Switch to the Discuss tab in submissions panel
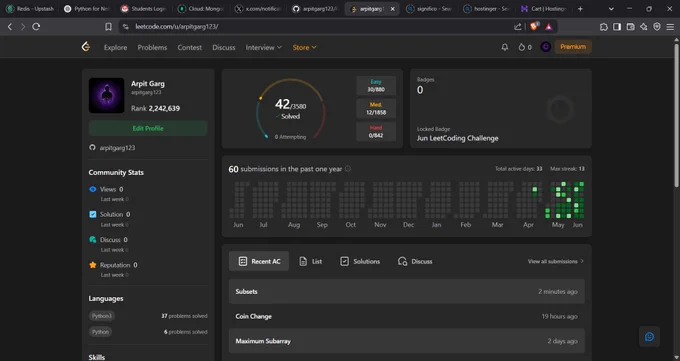The image size is (680, 361). pyautogui.click(x=415, y=261)
